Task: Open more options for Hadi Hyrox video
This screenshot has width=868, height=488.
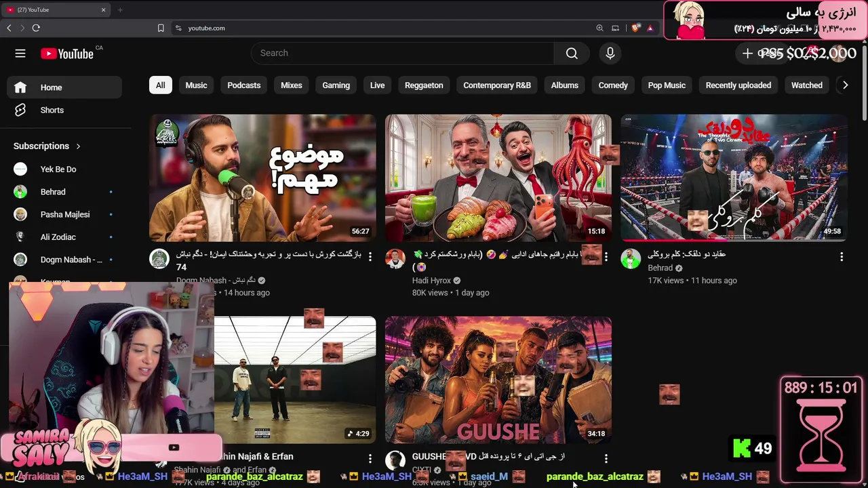Action: pyautogui.click(x=606, y=257)
